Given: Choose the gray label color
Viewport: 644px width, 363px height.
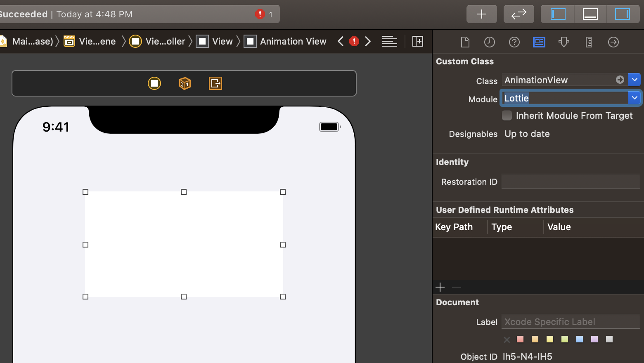Looking at the screenshot, I should click(609, 339).
